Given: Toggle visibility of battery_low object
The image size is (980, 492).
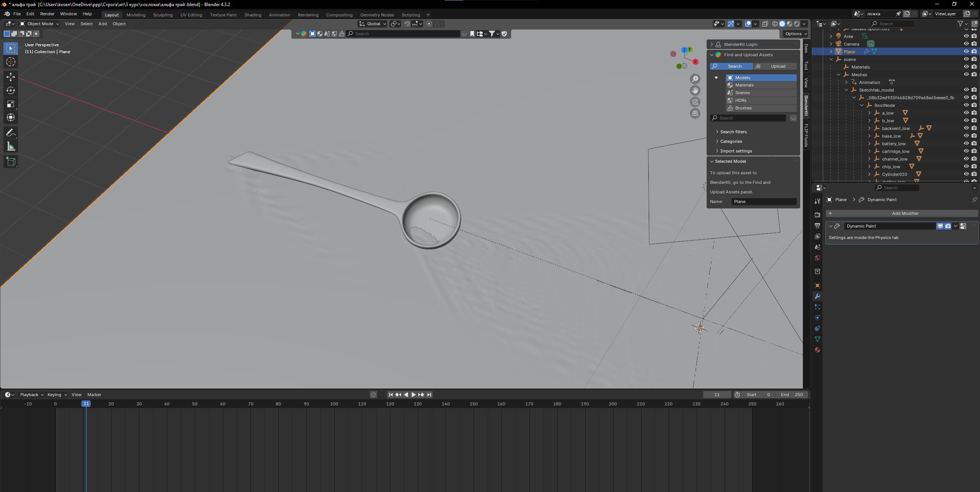Looking at the screenshot, I should [x=966, y=143].
